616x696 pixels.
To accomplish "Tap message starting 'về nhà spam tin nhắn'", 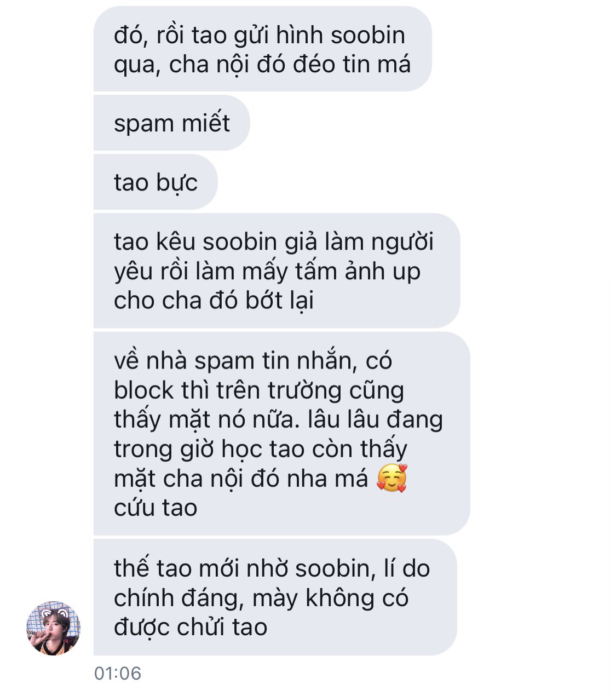I will point(281,433).
